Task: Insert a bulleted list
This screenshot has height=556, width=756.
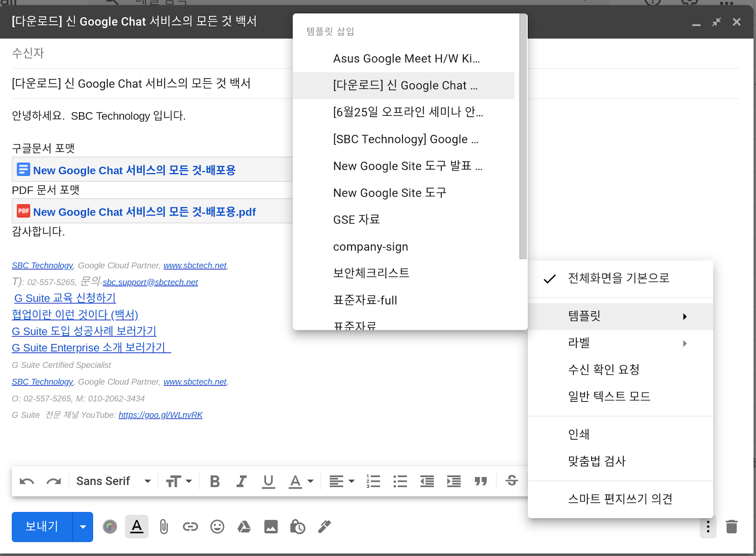Action: 400,481
